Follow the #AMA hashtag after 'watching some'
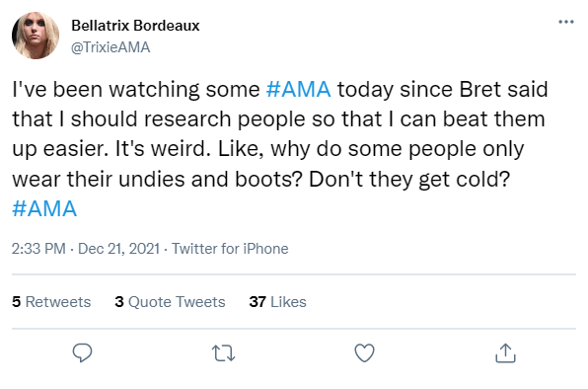Screen dimensions: 588x389 pos(299,89)
